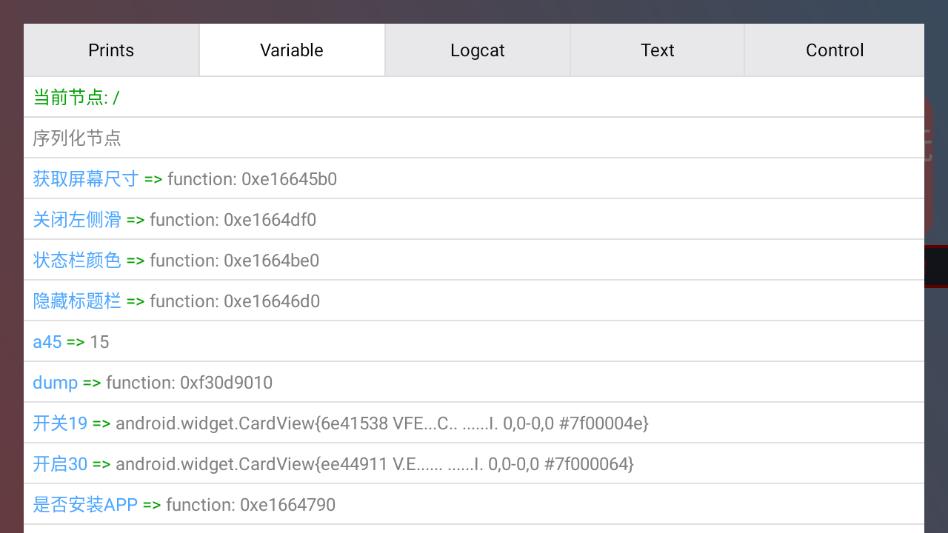Click the 当前节点: / path row

(76, 97)
